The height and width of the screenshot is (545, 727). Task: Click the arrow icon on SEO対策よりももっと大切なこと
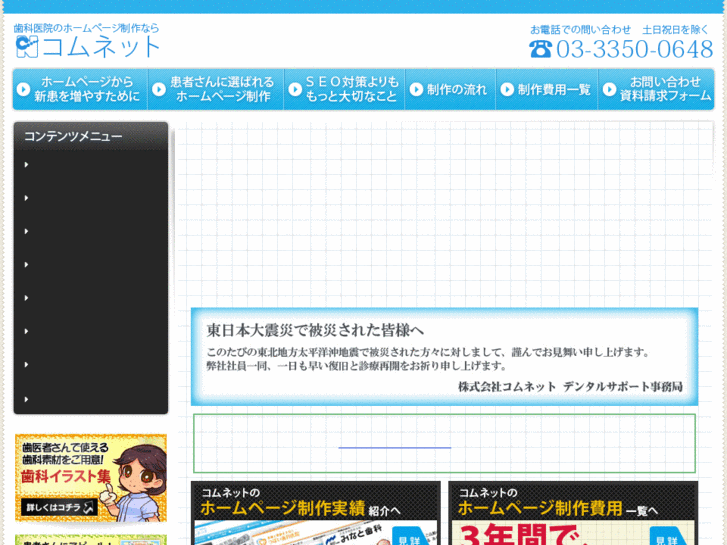[x=294, y=90]
